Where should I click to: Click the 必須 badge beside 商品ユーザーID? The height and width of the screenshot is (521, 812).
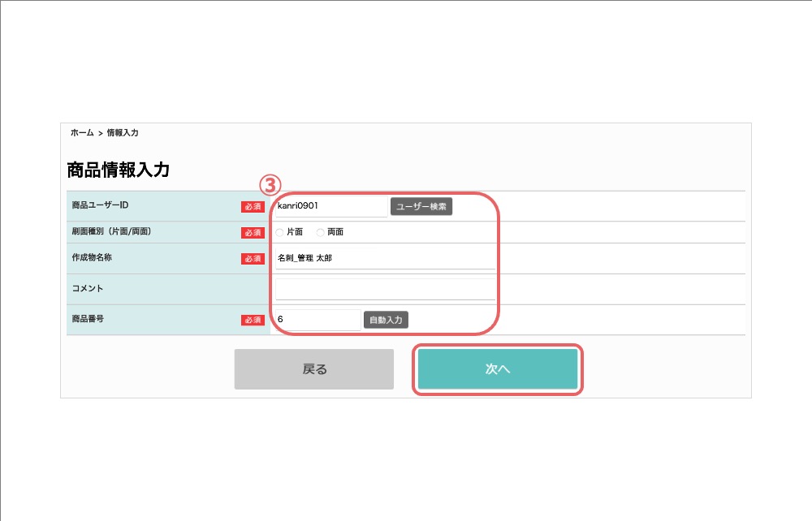253,206
